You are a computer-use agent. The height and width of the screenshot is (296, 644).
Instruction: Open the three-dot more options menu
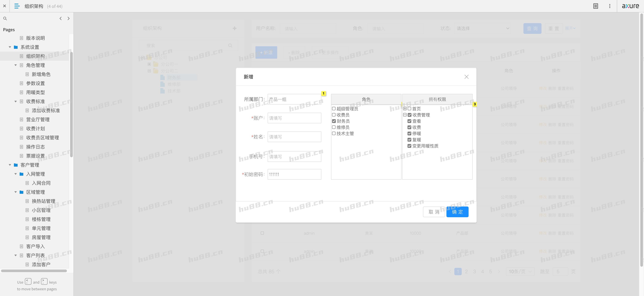pyautogui.click(x=609, y=6)
